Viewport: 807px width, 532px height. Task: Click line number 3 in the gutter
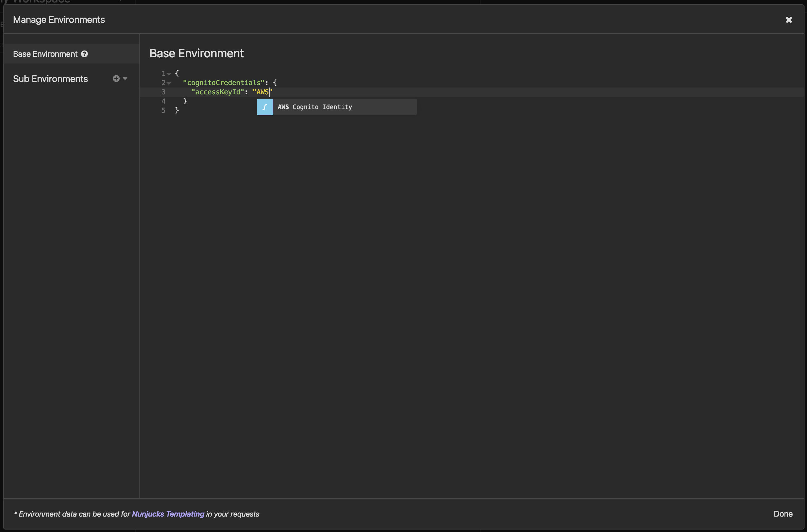click(163, 92)
